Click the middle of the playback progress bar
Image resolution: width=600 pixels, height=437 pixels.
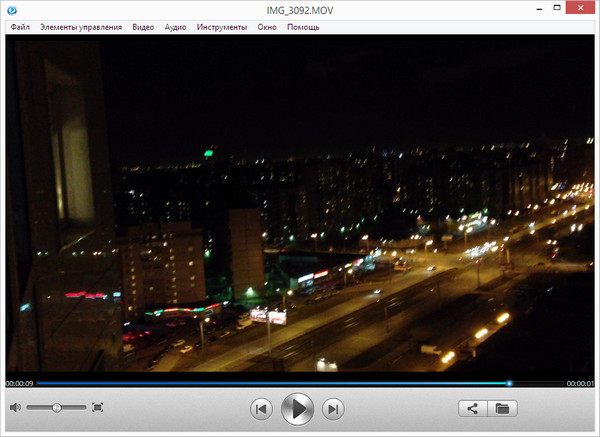[300, 383]
